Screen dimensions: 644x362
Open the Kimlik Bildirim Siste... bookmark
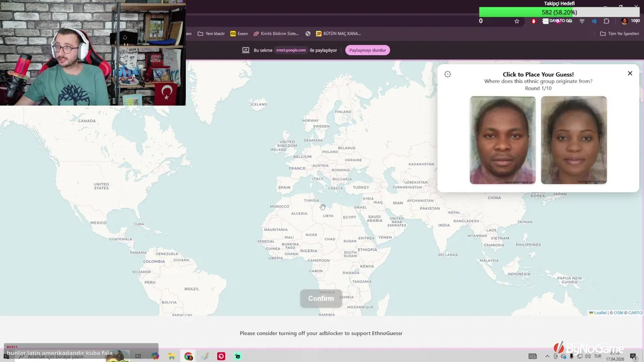click(x=276, y=34)
